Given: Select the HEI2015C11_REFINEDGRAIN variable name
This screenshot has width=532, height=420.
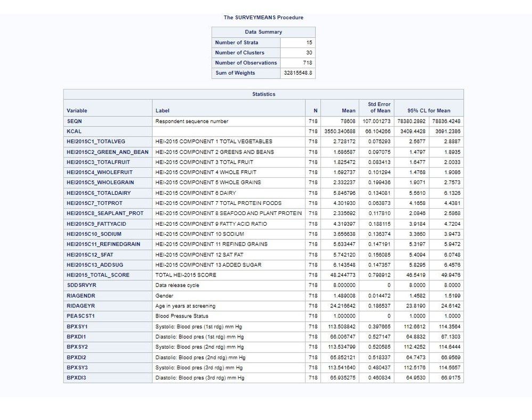Looking at the screenshot, I should click(103, 244).
